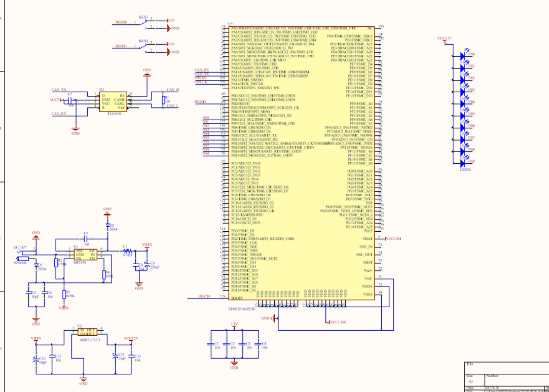
Task: Select capacitor C7 next to VCC5 port
Action: [70, 100]
